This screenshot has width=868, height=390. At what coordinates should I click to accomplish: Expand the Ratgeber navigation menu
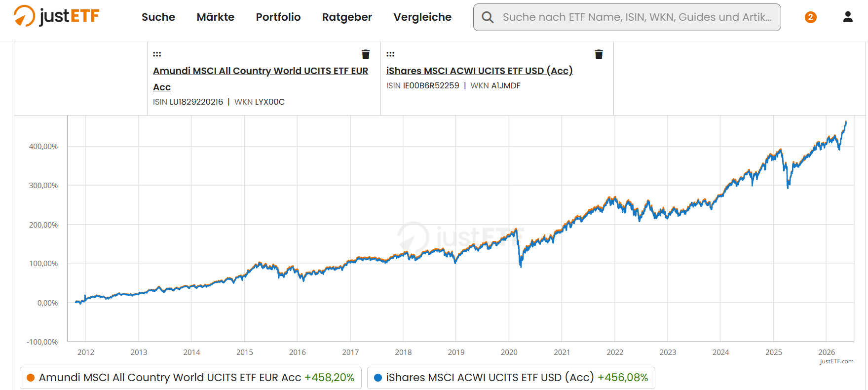coord(347,17)
